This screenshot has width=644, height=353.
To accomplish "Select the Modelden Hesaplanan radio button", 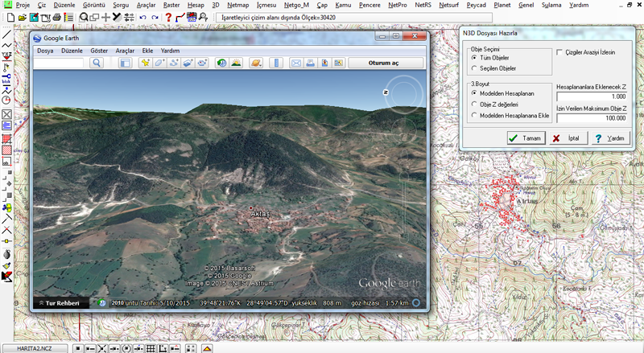I will pos(474,93).
